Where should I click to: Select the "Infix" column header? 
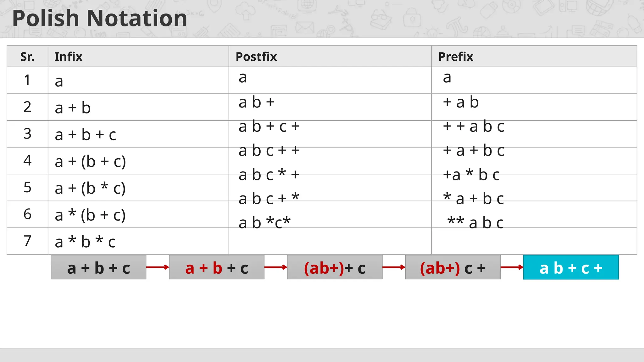[x=68, y=57]
